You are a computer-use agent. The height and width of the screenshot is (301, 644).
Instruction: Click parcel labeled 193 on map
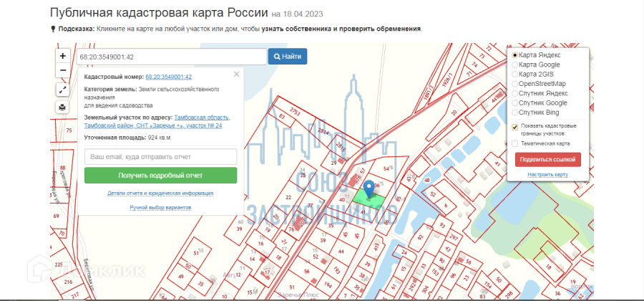[x=337, y=270]
